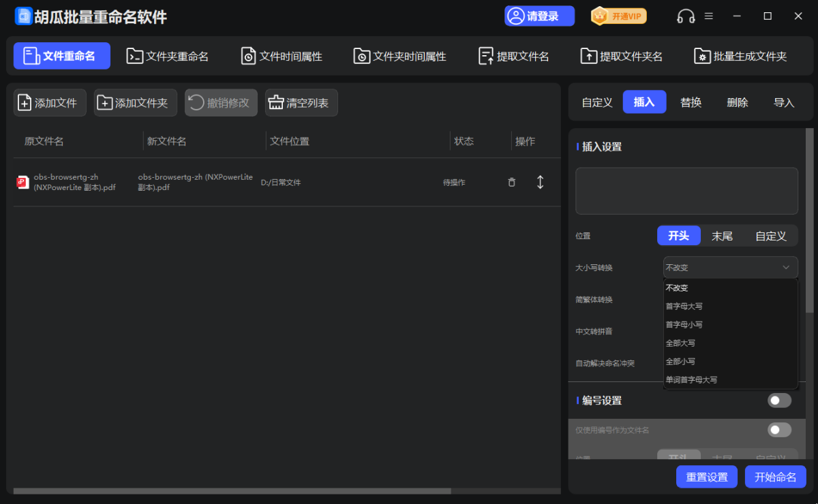Open 提取文件名 tool

[514, 57]
